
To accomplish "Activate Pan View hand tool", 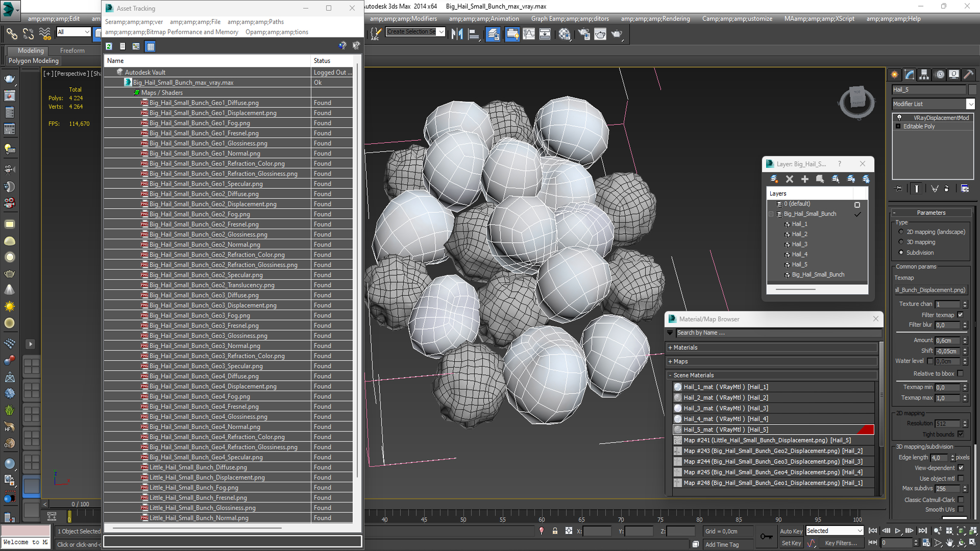I will [x=950, y=543].
